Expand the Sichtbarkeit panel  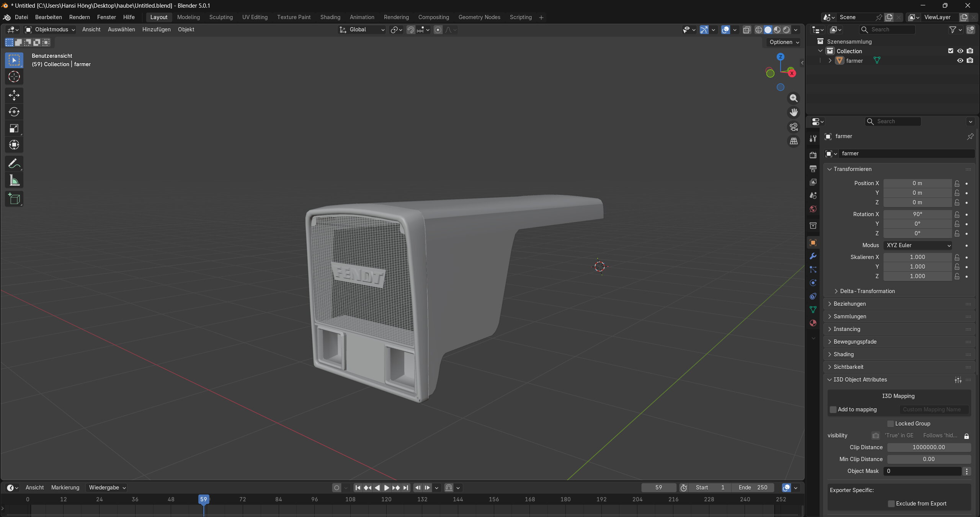(x=849, y=367)
